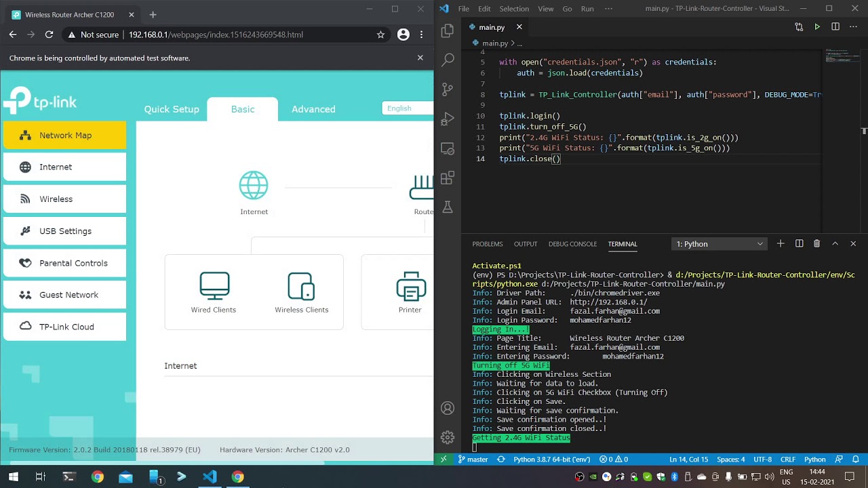
Task: Open the Guest Network section
Action: 64,295
